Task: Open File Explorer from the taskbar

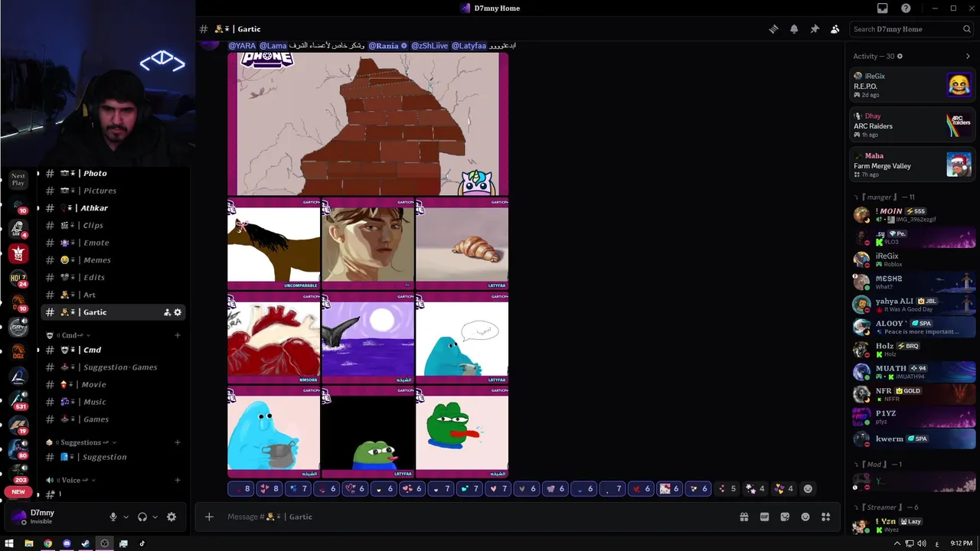Action: pos(28,543)
